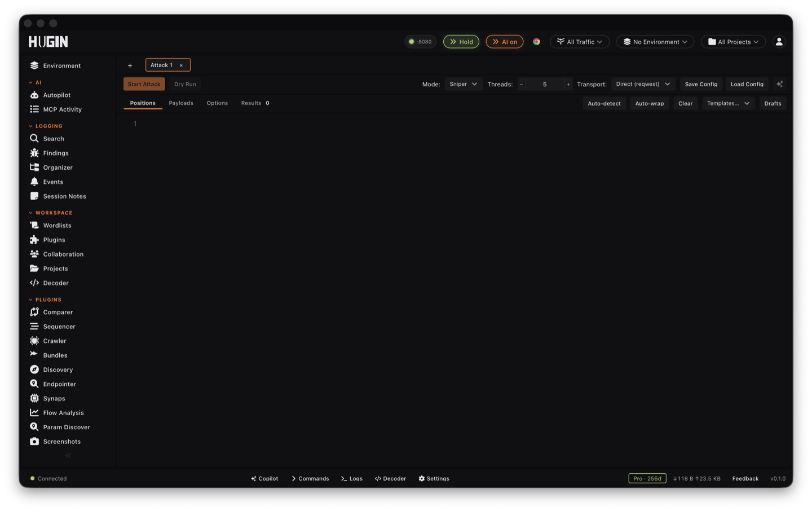Open the Collaboration people icon
The width and height of the screenshot is (812, 511).
pos(34,254)
